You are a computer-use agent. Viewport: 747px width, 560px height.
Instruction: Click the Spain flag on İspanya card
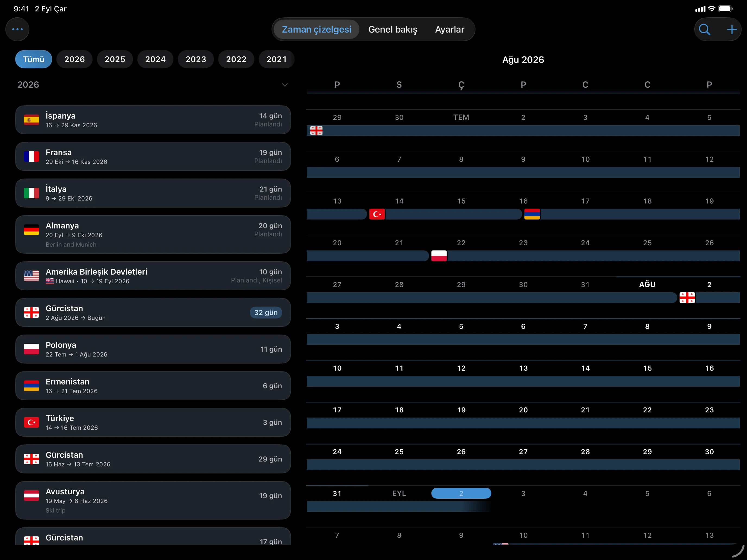point(31,120)
